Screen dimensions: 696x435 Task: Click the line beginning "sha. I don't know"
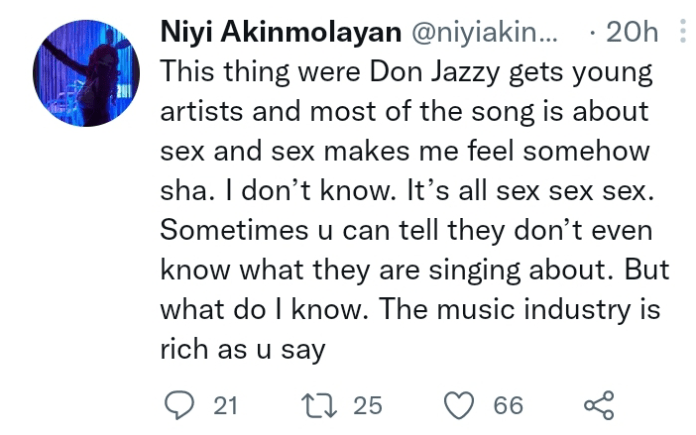(400, 191)
